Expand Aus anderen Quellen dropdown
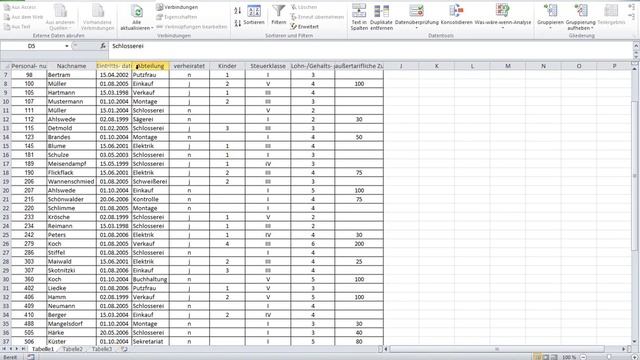 (x=70, y=28)
